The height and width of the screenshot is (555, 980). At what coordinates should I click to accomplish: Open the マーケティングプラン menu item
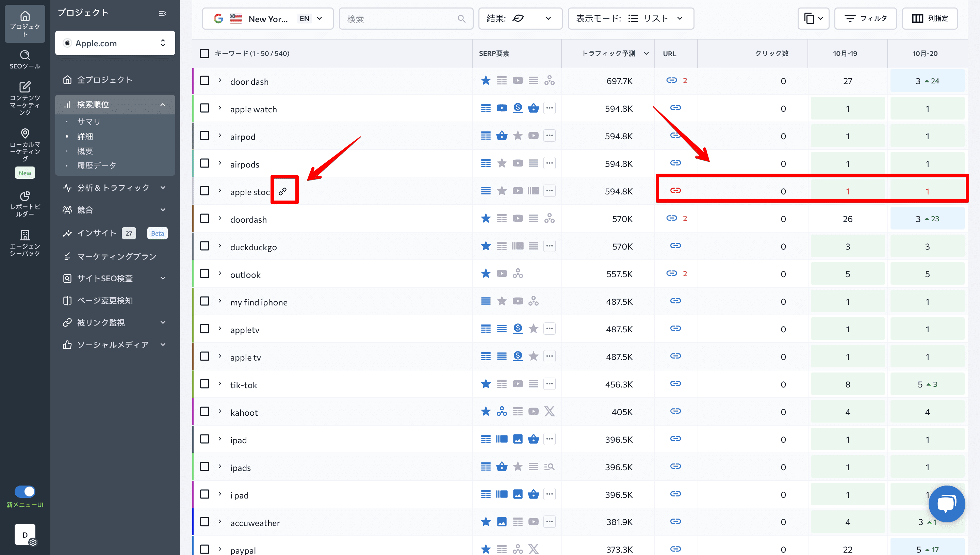116,256
